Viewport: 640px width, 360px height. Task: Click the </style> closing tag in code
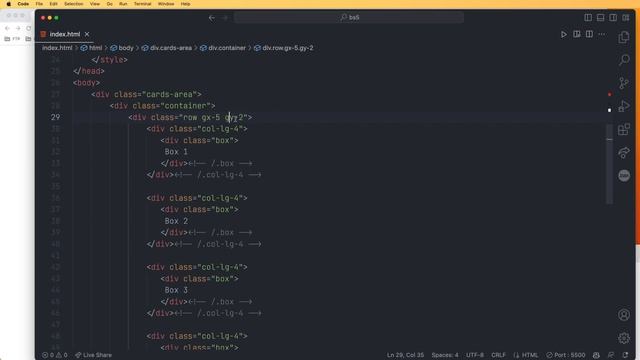[x=109, y=60]
